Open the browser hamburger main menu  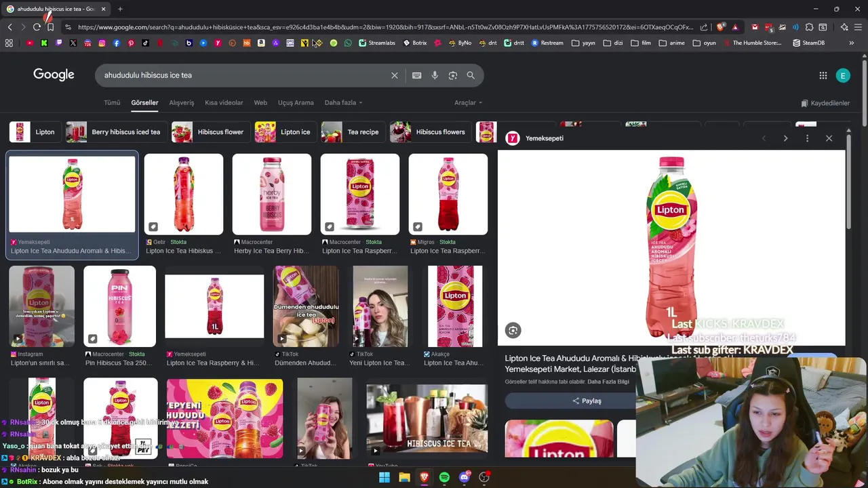[858, 27]
